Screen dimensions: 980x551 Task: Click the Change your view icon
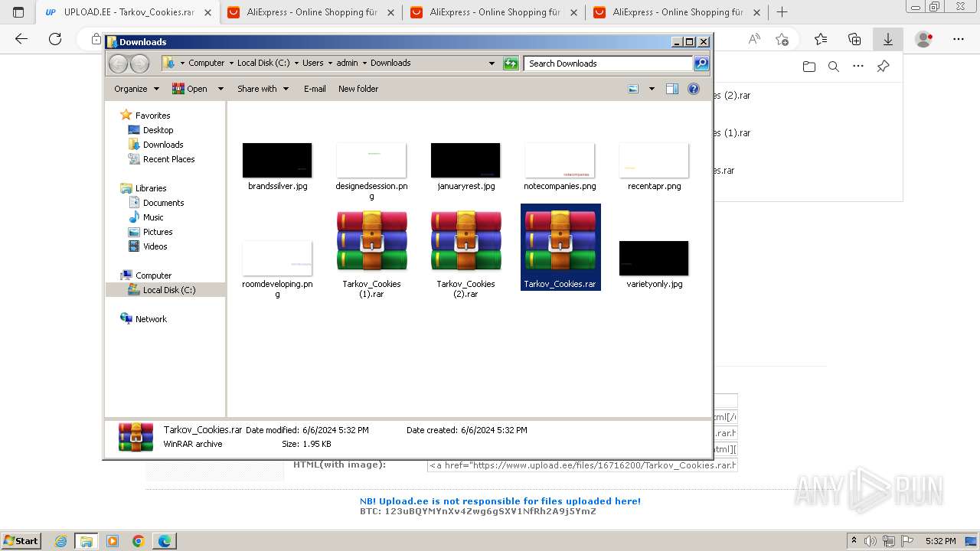(633, 89)
